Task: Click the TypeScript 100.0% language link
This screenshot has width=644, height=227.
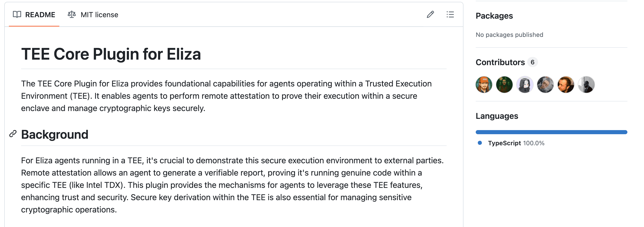Action: coord(516,143)
